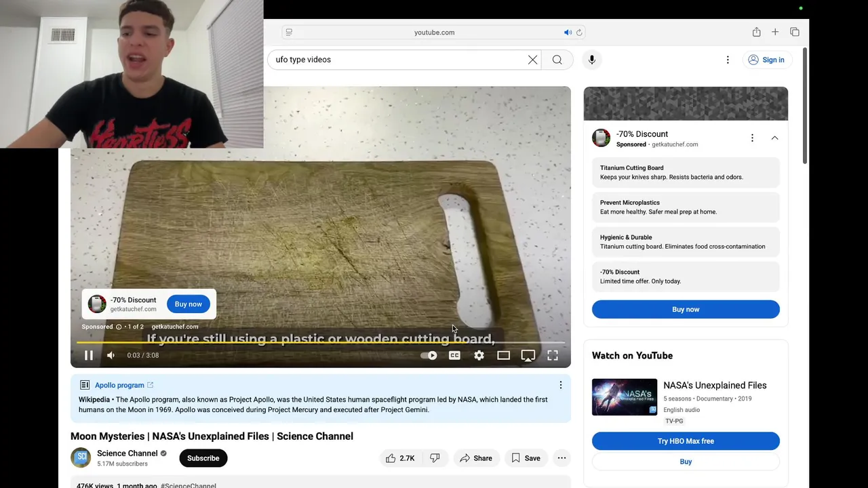Image resolution: width=868 pixels, height=488 pixels.
Task: Click the magnifier search button
Action: point(557,60)
